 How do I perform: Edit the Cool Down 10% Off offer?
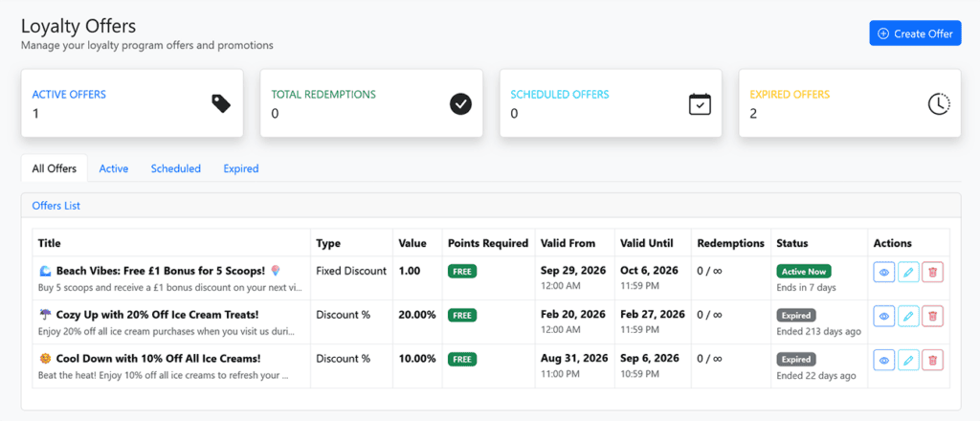tap(908, 360)
